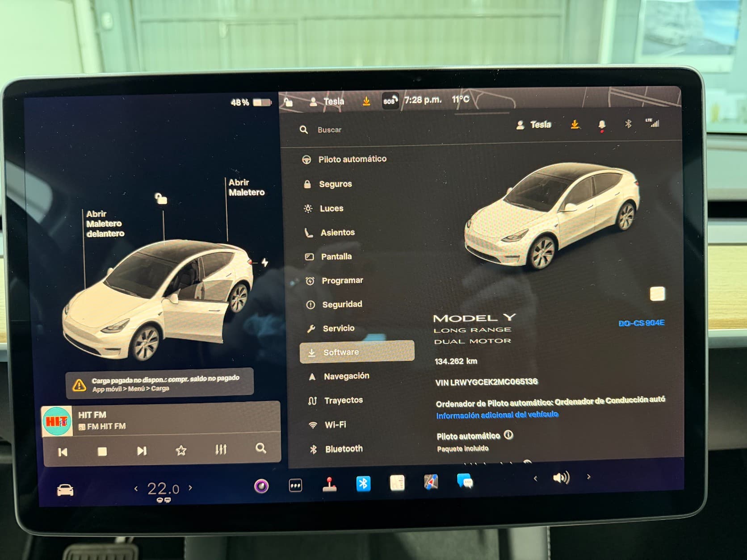Open all apps launcher three dots
The width and height of the screenshot is (747, 560).
(x=296, y=485)
